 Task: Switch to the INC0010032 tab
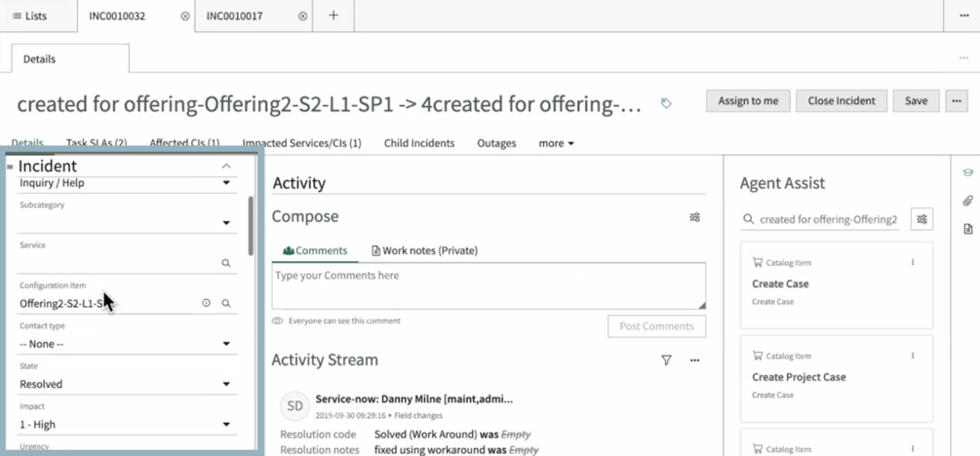[x=117, y=17]
